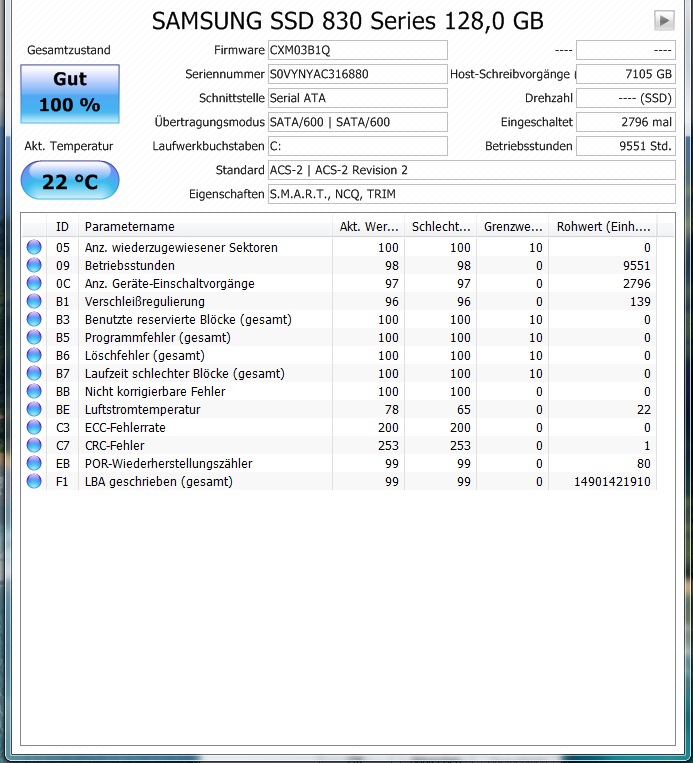The height and width of the screenshot is (763, 693).
Task: Click the Akt. Temperatur label
Action: (69, 146)
